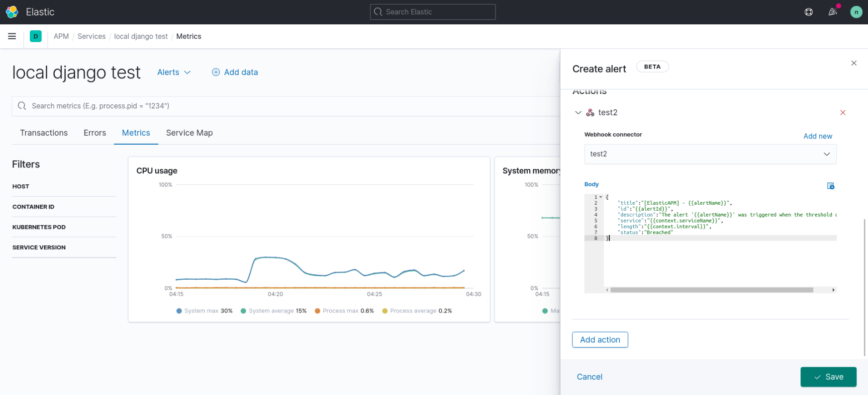868x395 pixels.
Task: Expand the HOST filter
Action: 64,187
